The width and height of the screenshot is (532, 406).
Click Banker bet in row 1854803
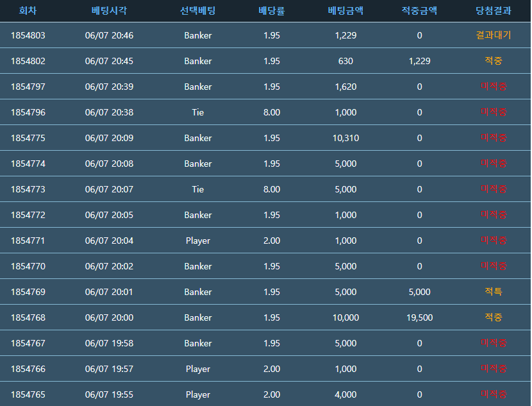(198, 35)
